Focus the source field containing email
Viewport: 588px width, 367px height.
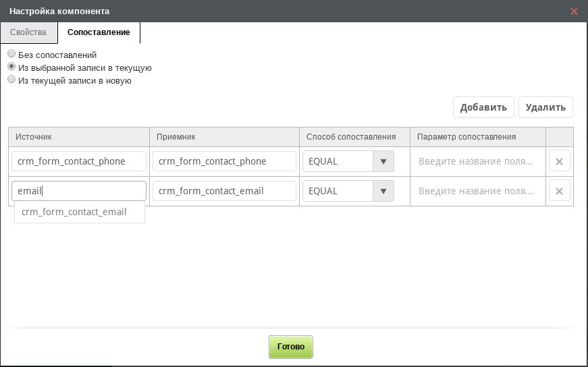coord(79,191)
